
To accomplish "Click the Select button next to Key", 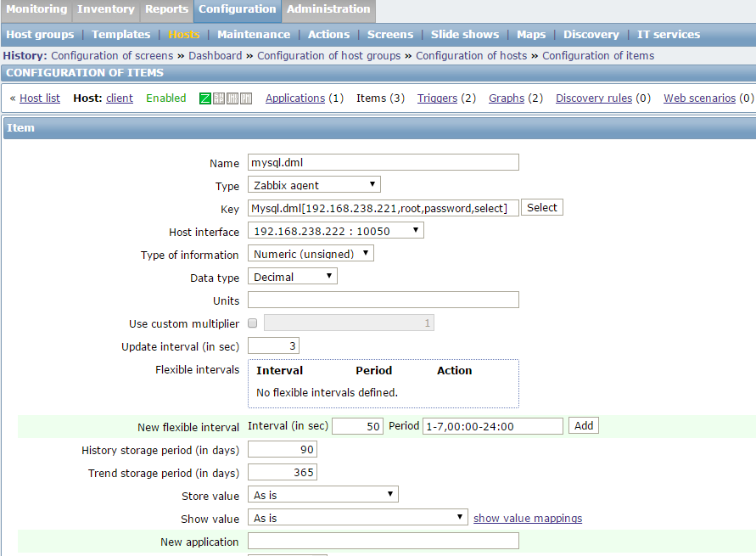I will click(x=542, y=208).
